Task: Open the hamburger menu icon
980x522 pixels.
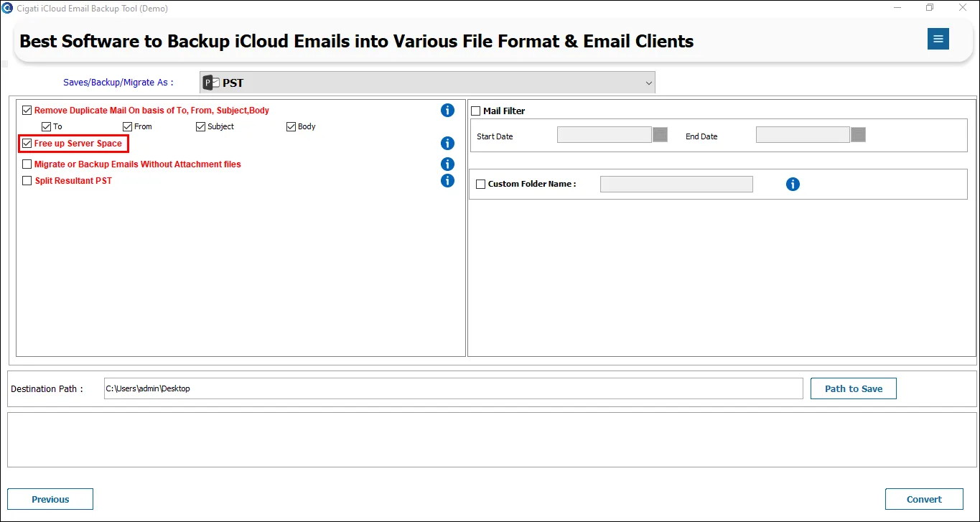Action: pos(938,39)
